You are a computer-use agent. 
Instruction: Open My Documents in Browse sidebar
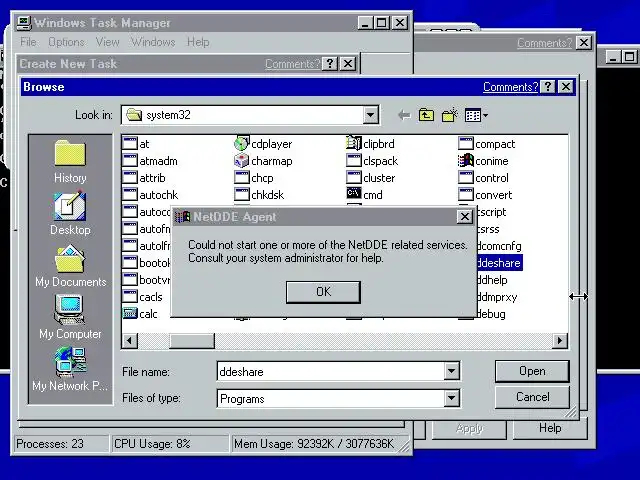pyautogui.click(x=70, y=265)
